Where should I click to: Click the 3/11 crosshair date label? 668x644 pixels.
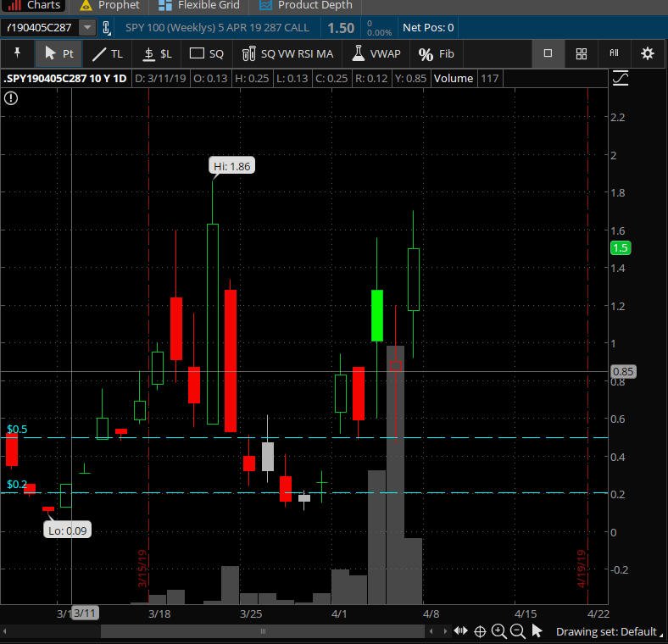85,613
